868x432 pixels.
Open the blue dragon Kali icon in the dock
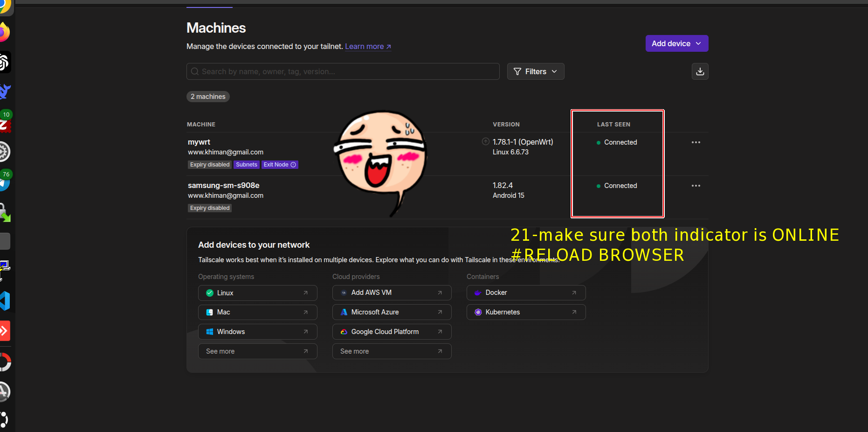(x=5, y=92)
